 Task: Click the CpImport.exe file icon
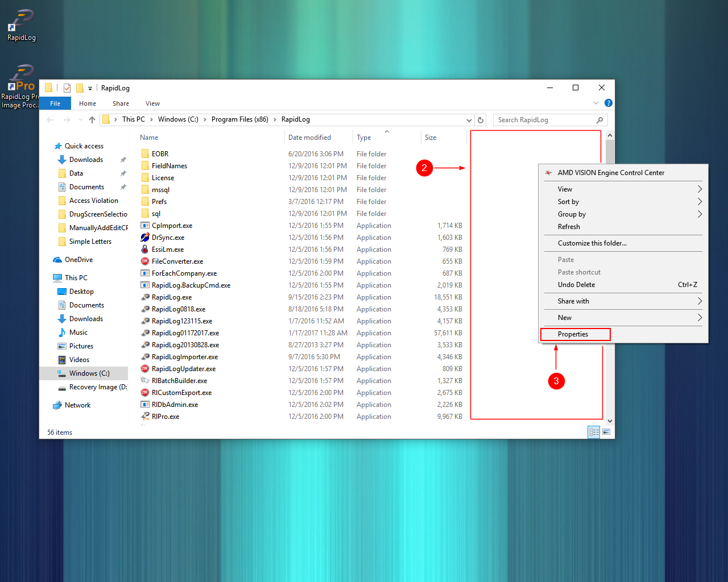(145, 226)
